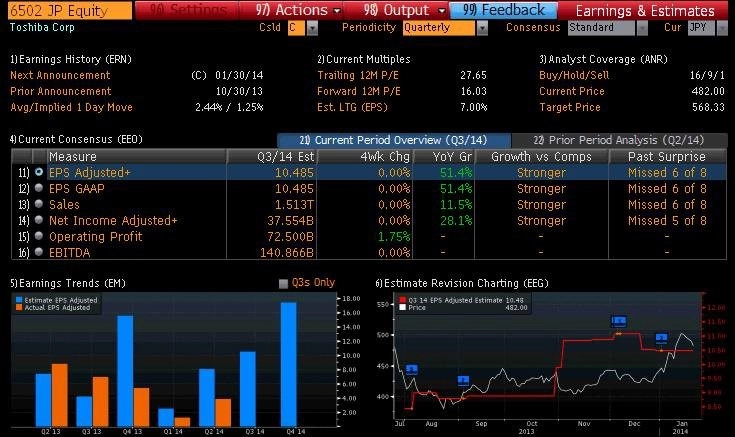
Task: Select the Operating Profit radio button
Action: click(39, 236)
